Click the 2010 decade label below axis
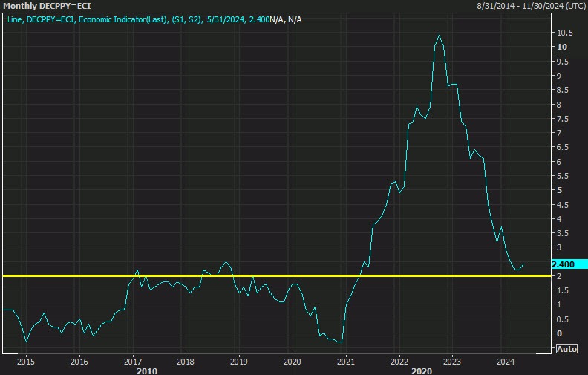 point(146,370)
